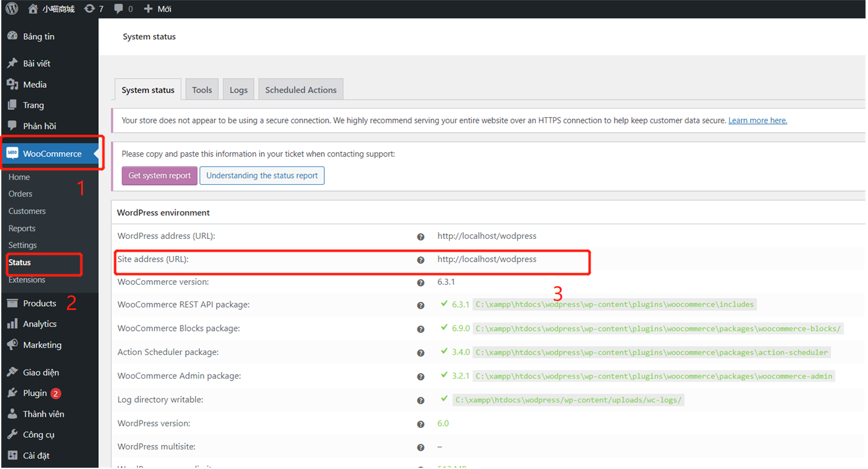Click the Trang pages icon
Screen dimensions: 868x469
pos(12,105)
